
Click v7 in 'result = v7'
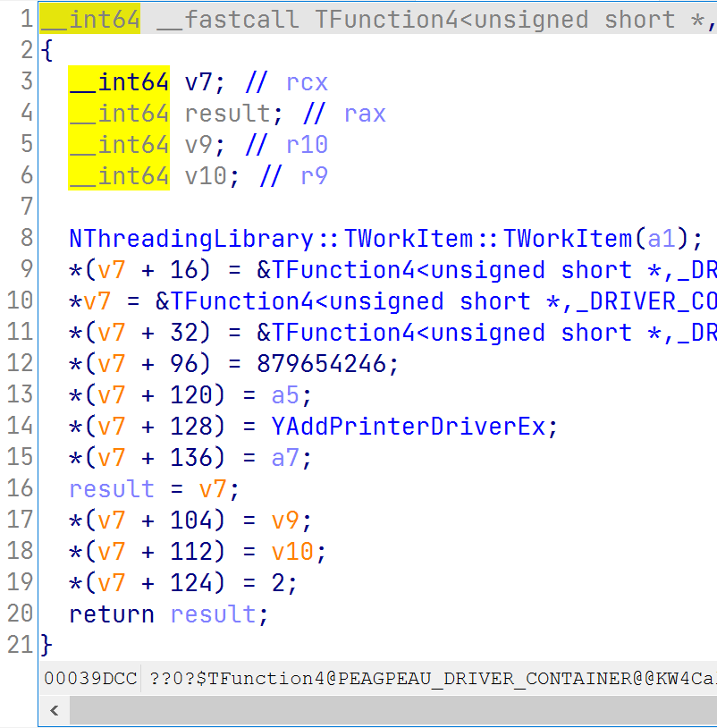point(213,489)
